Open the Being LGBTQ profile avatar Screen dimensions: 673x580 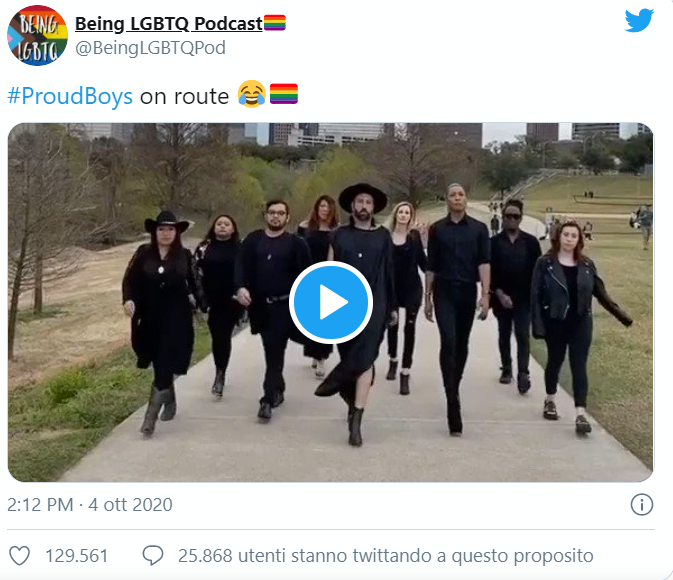(37, 35)
